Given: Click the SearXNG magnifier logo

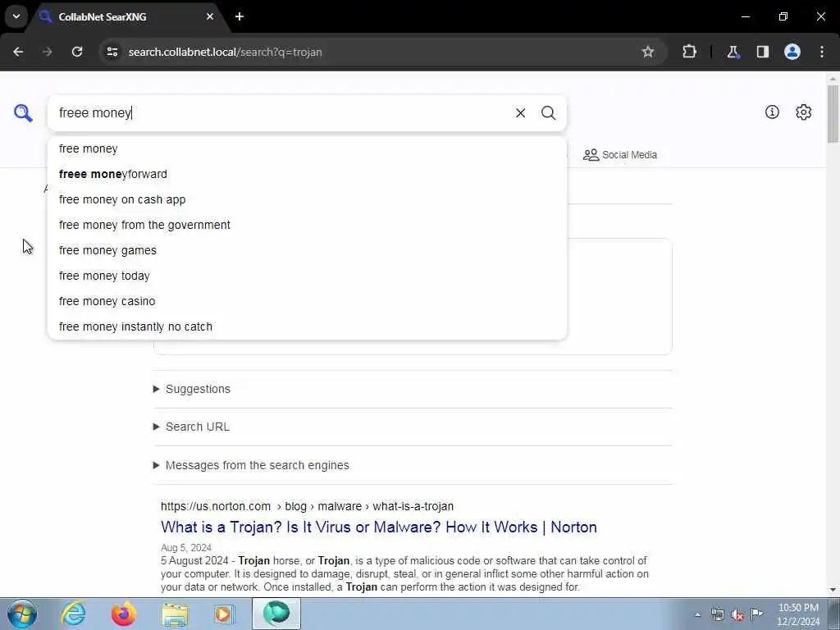Looking at the screenshot, I should tap(23, 113).
